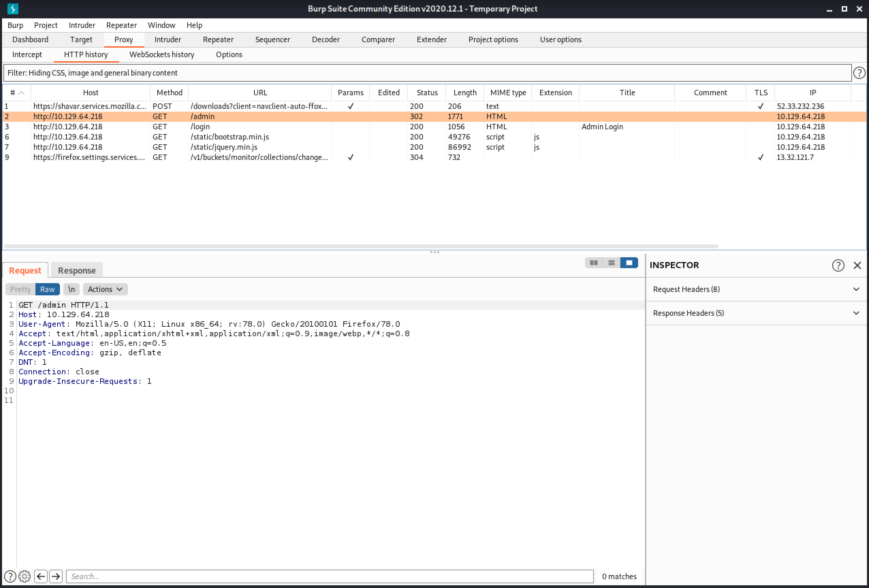Open search settings gear icon
Screen dimensions: 869x588
point(25,576)
